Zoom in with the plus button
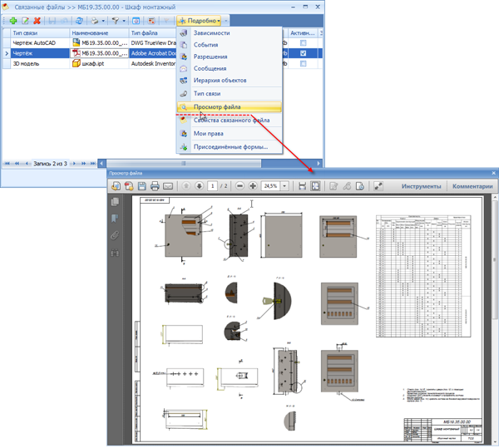Viewport: 499px width, 448px height. (x=252, y=186)
